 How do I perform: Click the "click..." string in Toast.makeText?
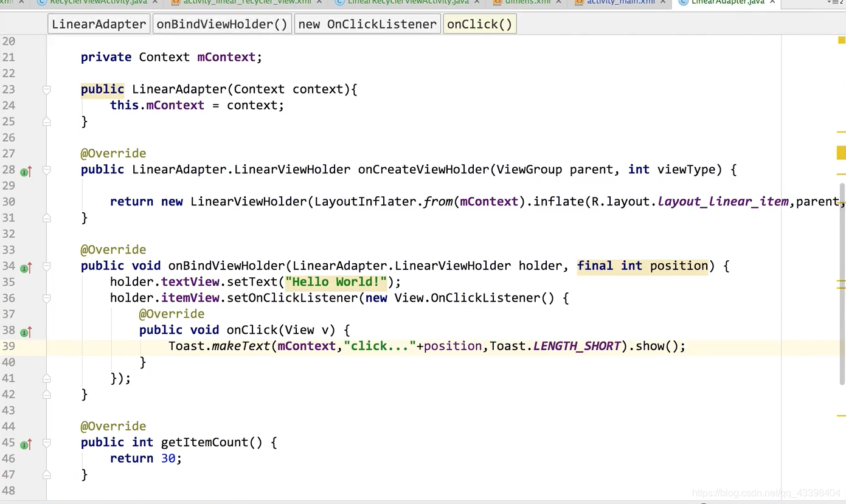[x=380, y=346]
